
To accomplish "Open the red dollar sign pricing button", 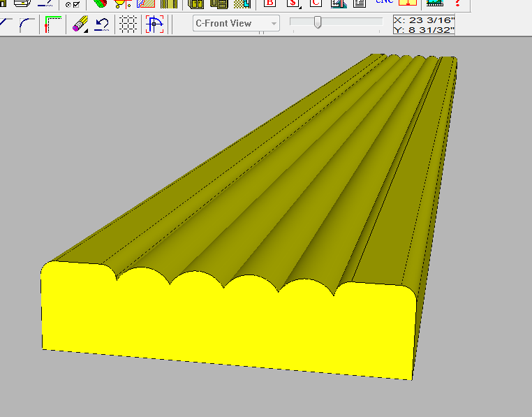I will [293, 3].
